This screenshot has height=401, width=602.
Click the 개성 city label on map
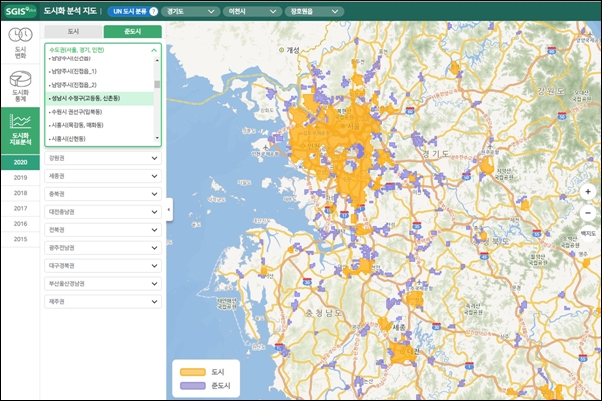(x=293, y=50)
